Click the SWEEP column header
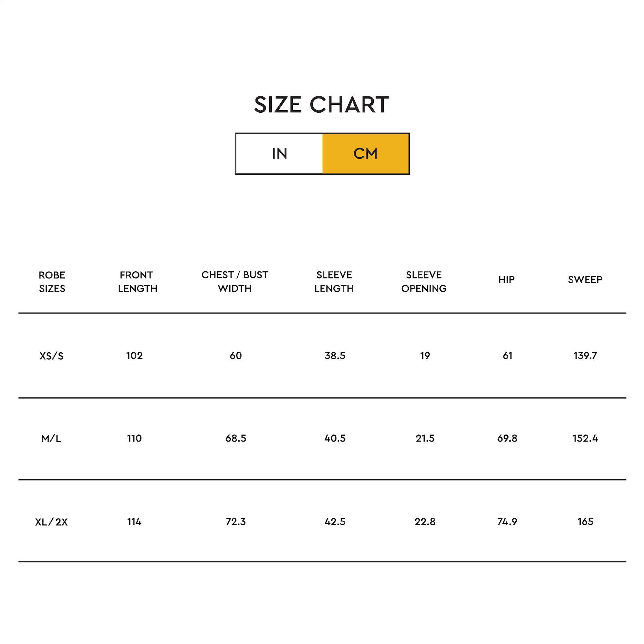644x644 pixels. 585,280
